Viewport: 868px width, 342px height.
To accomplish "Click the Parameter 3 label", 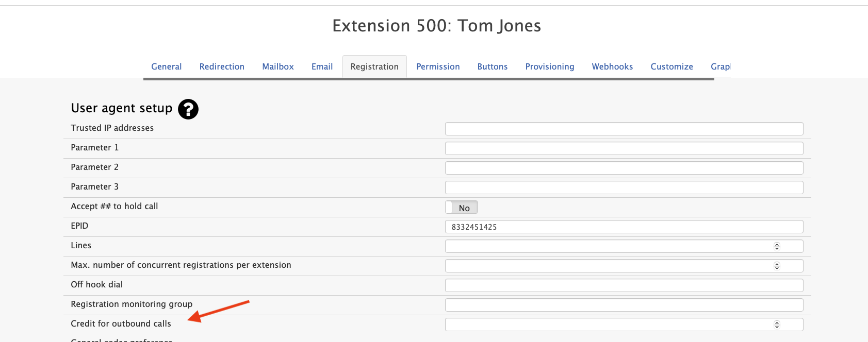I will pyautogui.click(x=94, y=186).
